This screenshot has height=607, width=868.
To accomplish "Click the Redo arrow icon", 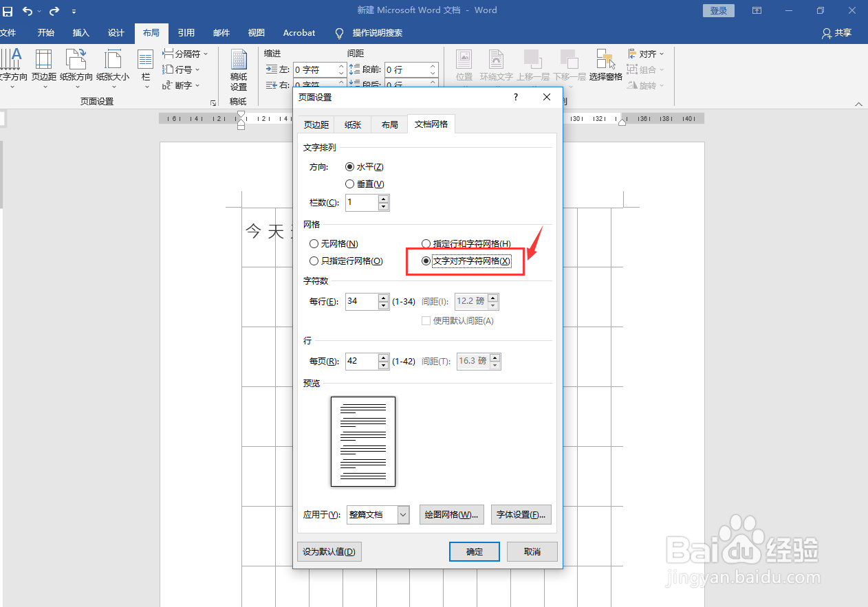I will 54,11.
